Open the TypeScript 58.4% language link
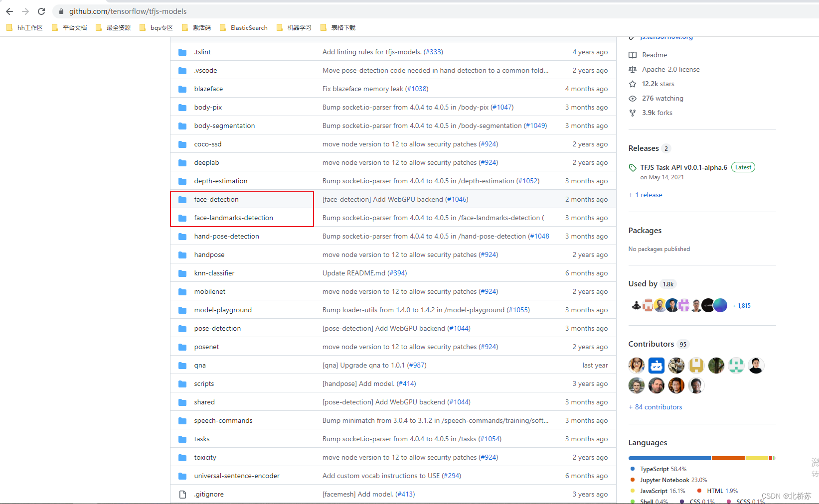The image size is (819, 504). [x=658, y=469]
